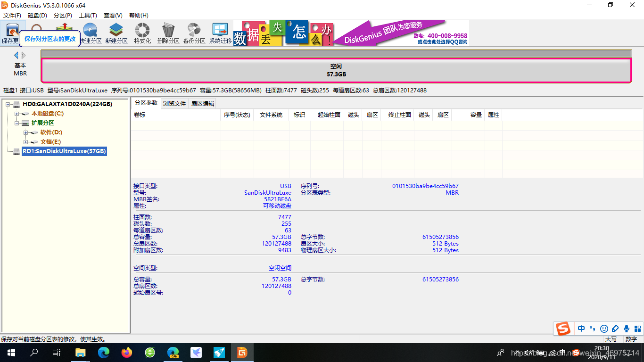Toggle Sogou punctuation mode button
Image resolution: width=644 pixels, height=362 pixels.
pyautogui.click(x=593, y=329)
